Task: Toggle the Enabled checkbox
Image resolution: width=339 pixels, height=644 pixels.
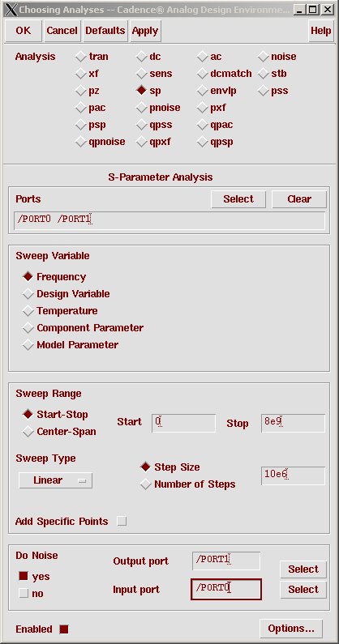Action: pyautogui.click(x=64, y=629)
